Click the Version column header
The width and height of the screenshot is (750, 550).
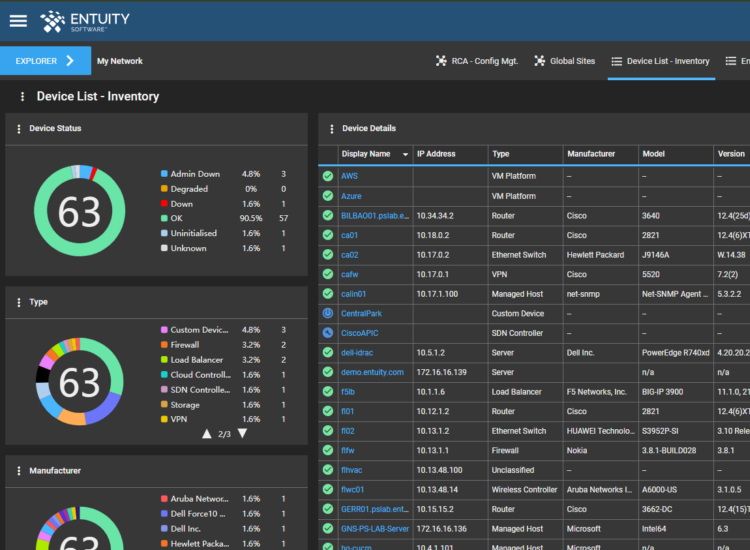coord(731,154)
